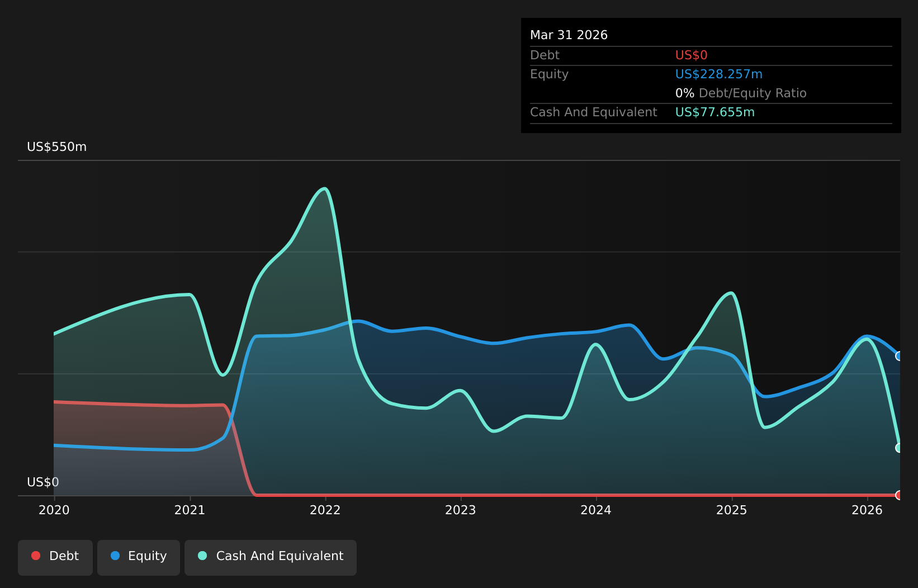Click the 2020 x-axis label
Image resolution: width=918 pixels, height=588 pixels.
54,510
